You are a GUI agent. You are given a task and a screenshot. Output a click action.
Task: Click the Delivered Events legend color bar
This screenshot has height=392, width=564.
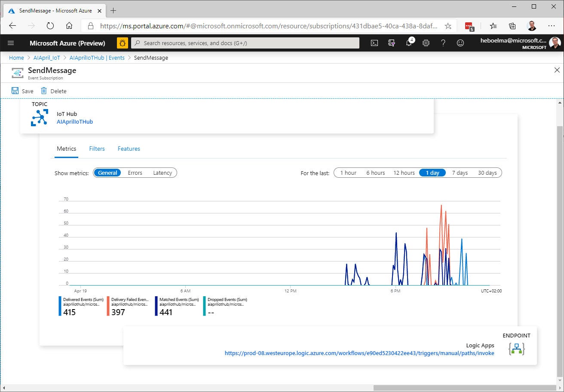[x=60, y=306]
